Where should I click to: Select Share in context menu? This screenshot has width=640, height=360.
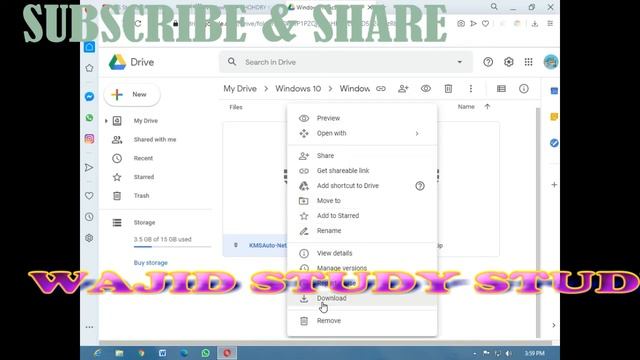click(362, 156)
